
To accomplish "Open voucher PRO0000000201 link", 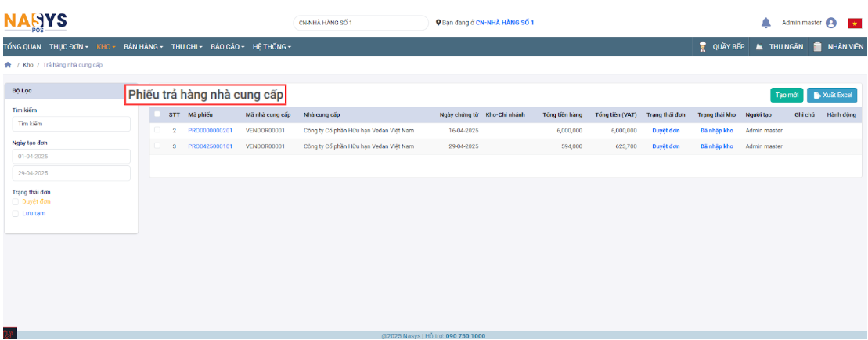I will tap(210, 130).
